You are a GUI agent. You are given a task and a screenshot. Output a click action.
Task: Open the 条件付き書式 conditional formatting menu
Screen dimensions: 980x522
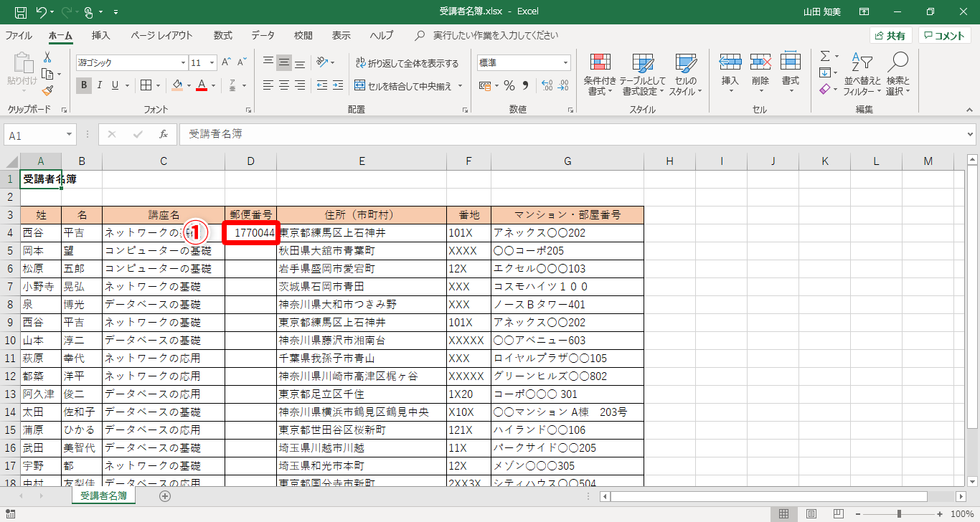[x=600, y=74]
